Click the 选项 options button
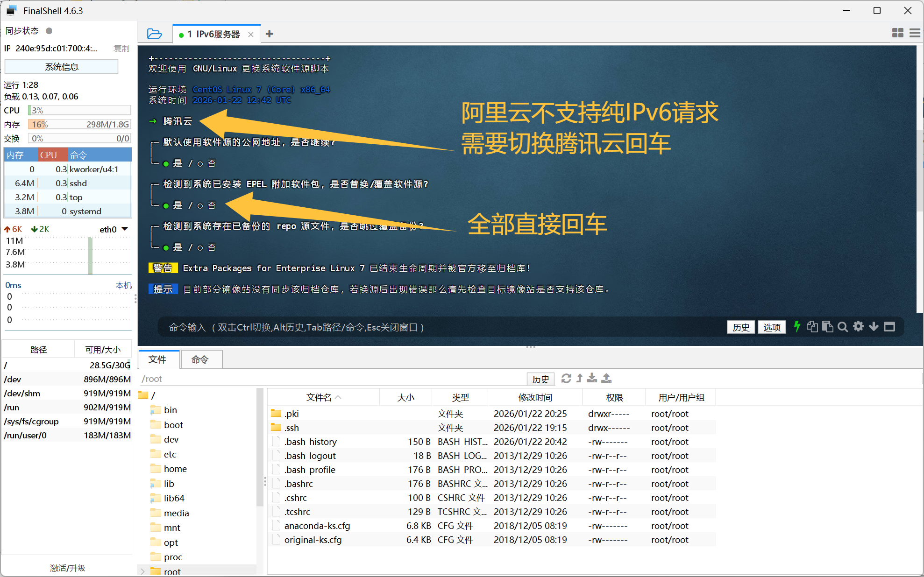924x577 pixels. click(771, 327)
